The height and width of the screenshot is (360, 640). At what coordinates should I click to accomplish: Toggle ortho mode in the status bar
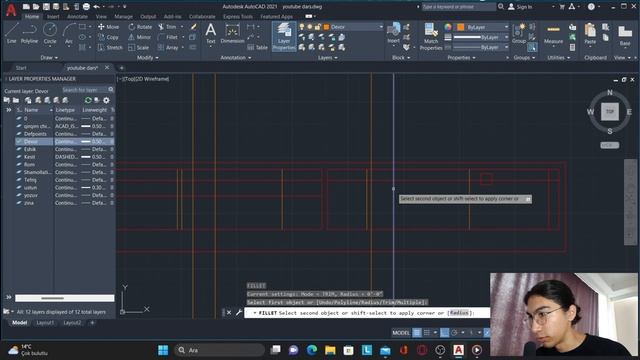(444, 333)
